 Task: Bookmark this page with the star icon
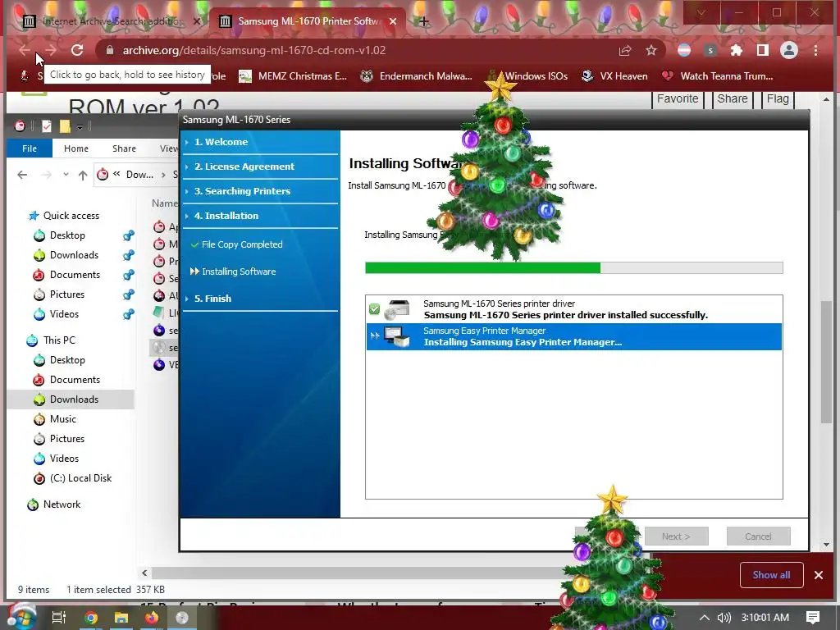pos(651,50)
